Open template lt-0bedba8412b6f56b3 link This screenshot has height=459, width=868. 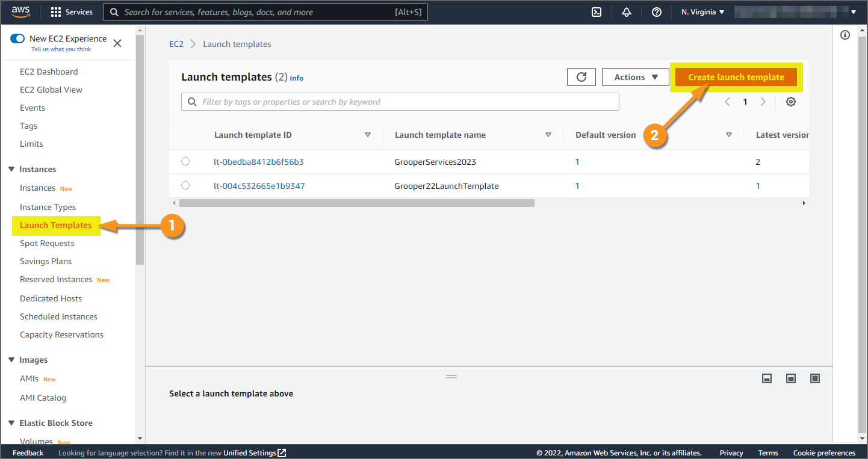(x=259, y=162)
